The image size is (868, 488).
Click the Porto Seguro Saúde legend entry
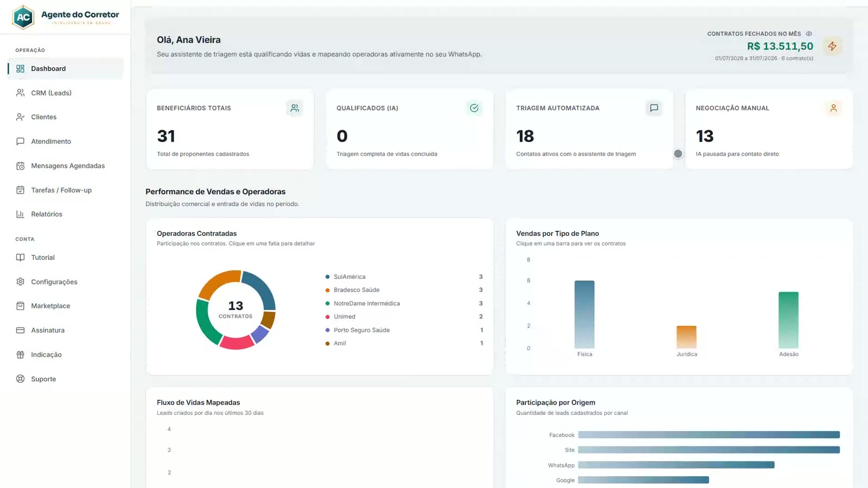tap(404, 330)
